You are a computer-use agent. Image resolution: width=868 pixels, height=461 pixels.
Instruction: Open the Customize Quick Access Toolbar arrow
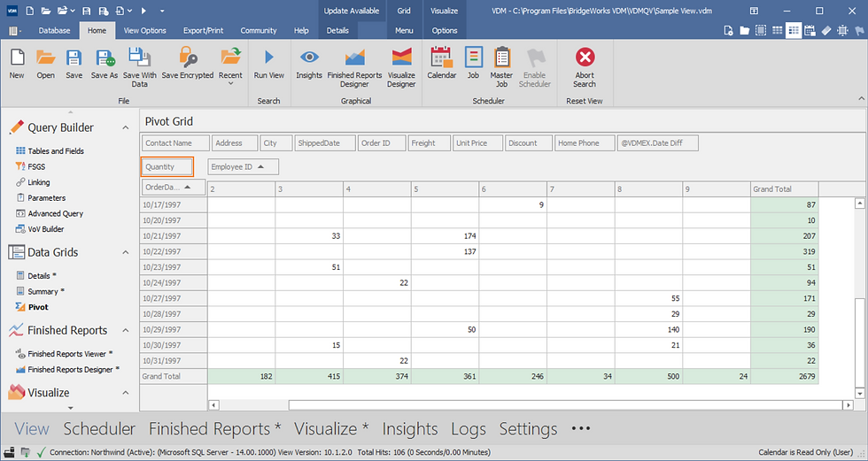161,11
